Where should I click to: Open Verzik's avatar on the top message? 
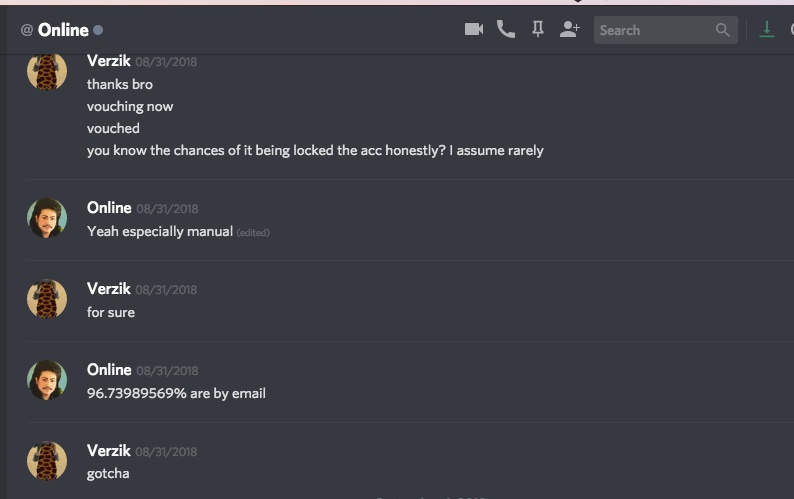pyautogui.click(x=47, y=72)
